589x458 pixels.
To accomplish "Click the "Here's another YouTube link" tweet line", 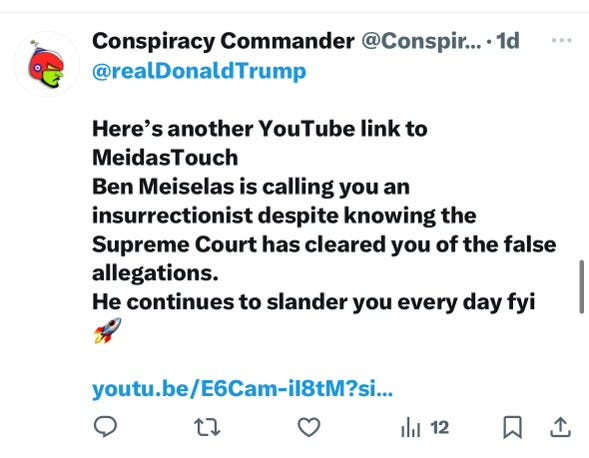I will [x=260, y=129].
